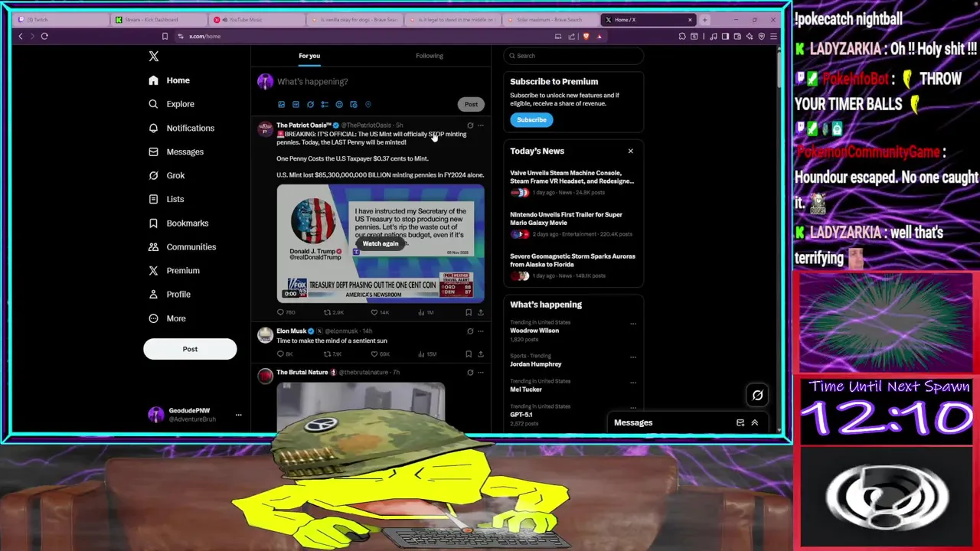Viewport: 980px width, 551px height.
Task: Switch to the For you tab
Action: 309,56
